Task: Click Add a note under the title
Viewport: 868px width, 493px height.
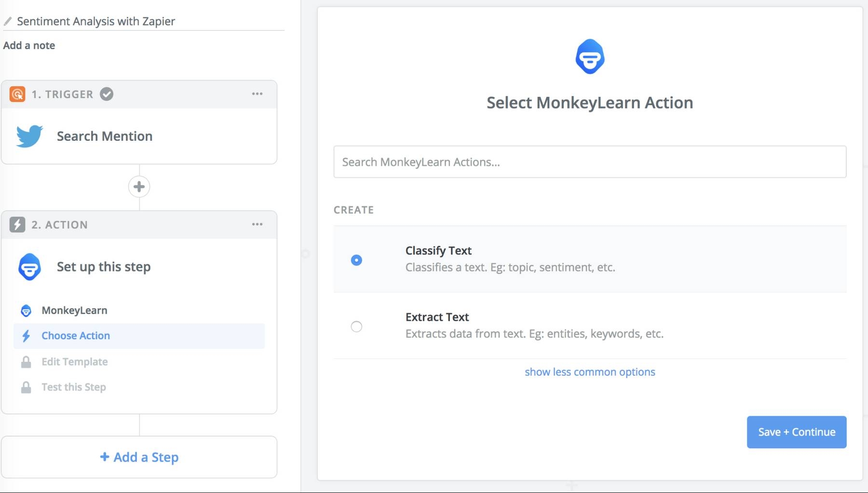Action: pos(29,45)
